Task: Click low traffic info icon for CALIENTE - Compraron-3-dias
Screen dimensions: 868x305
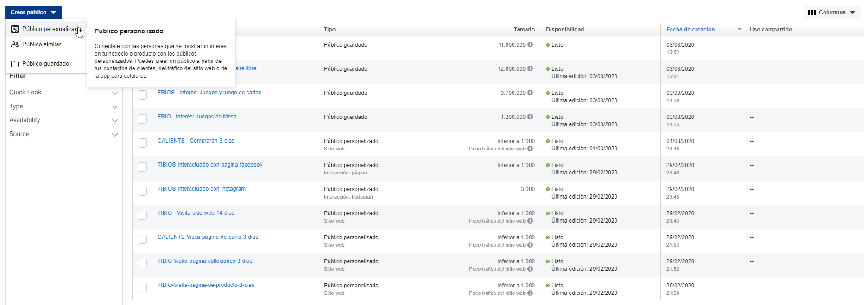Action: click(x=530, y=149)
